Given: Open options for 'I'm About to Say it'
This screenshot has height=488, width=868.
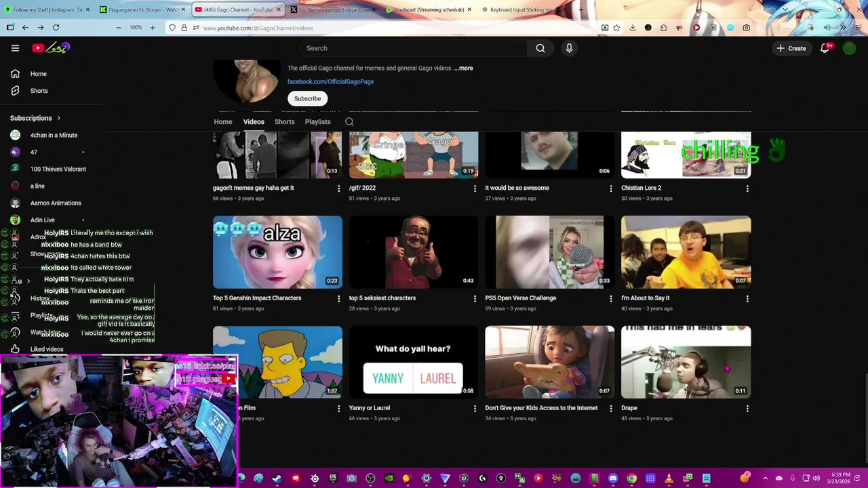Looking at the screenshot, I should tap(747, 298).
